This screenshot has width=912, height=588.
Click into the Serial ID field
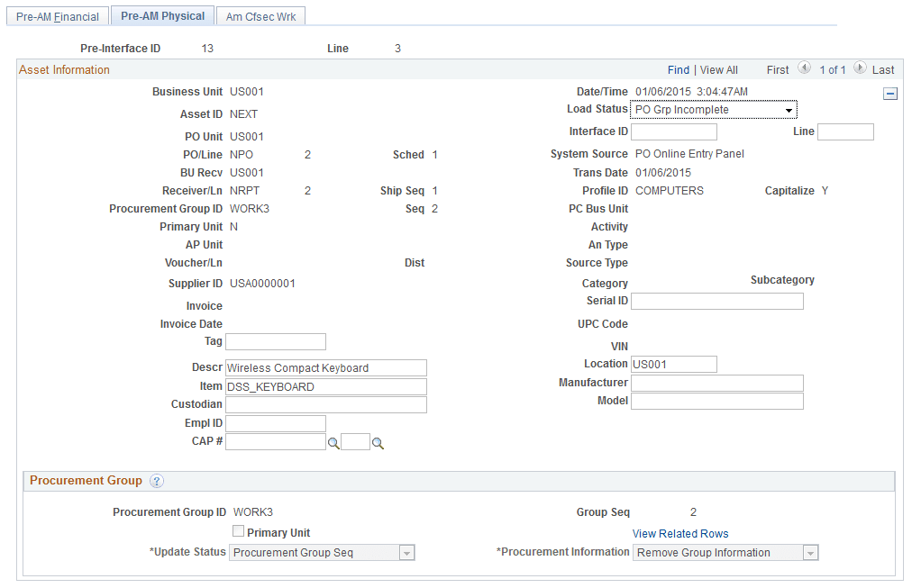click(x=717, y=301)
